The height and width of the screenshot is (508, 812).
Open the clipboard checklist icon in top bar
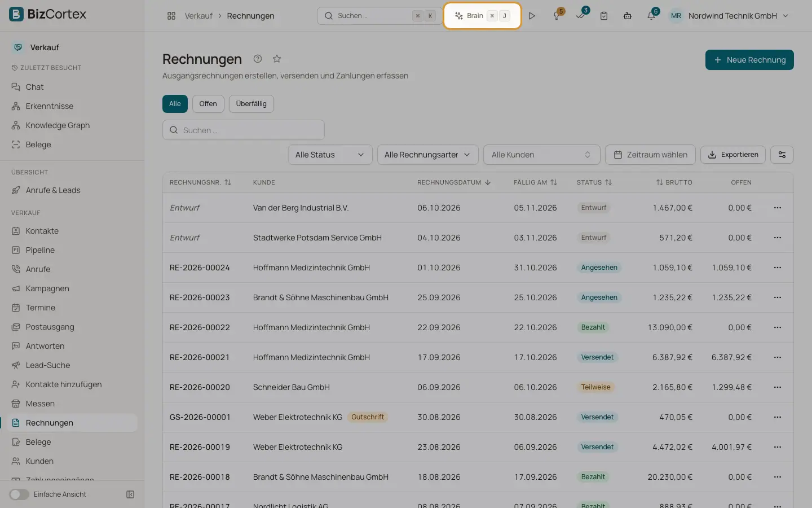(604, 16)
